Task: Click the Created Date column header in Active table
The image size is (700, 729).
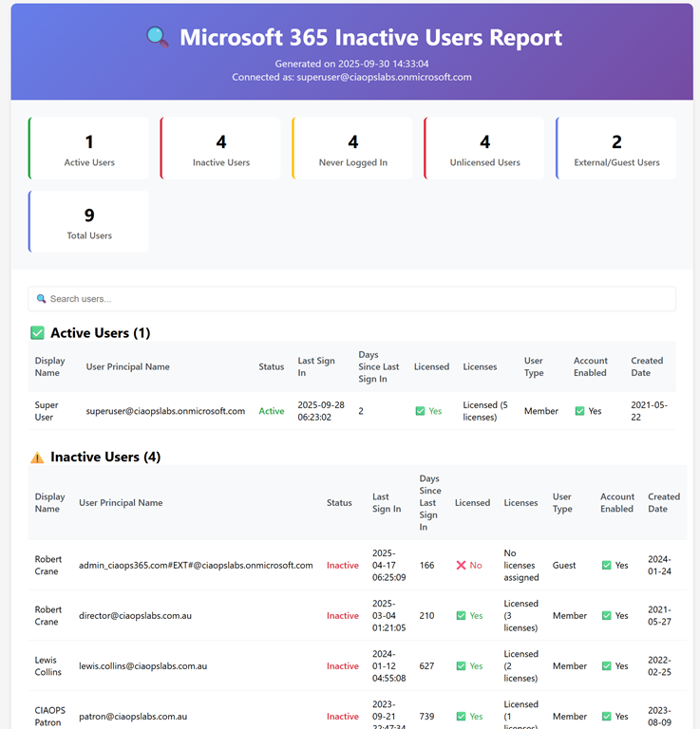Action: pos(647,366)
